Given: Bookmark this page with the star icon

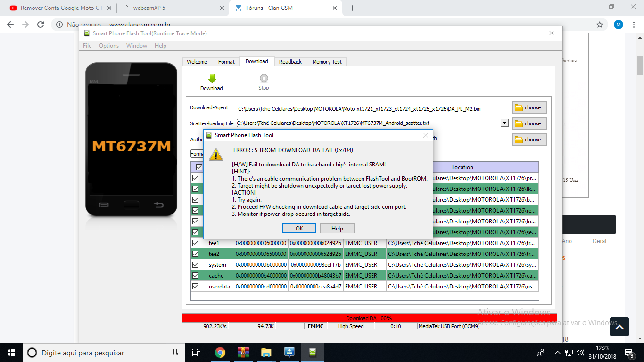Looking at the screenshot, I should pyautogui.click(x=600, y=25).
